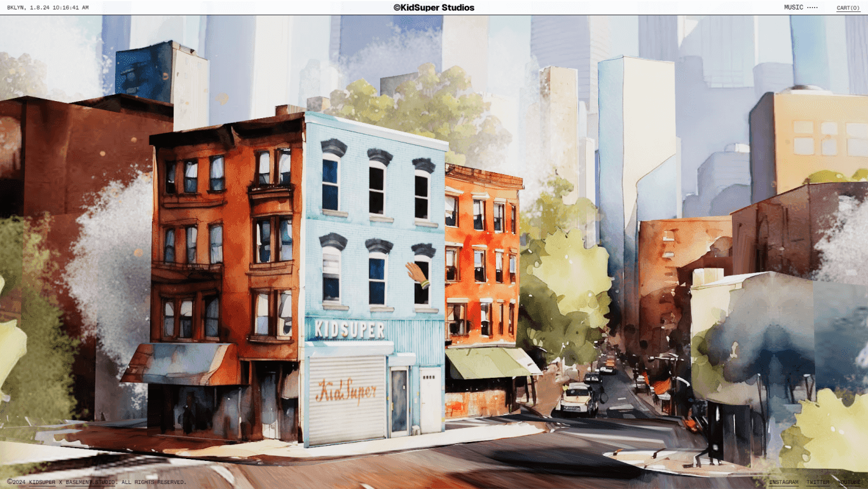The image size is (868, 489).
Task: Toggle the MUSIC sound control
Action: click(x=793, y=8)
